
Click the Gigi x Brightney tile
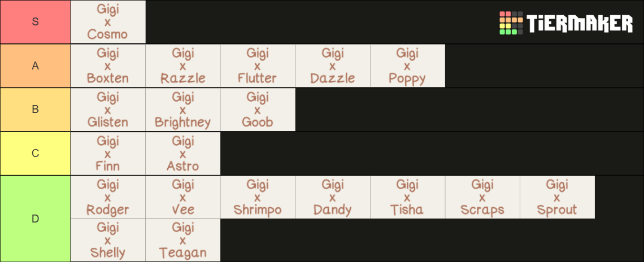(x=183, y=110)
